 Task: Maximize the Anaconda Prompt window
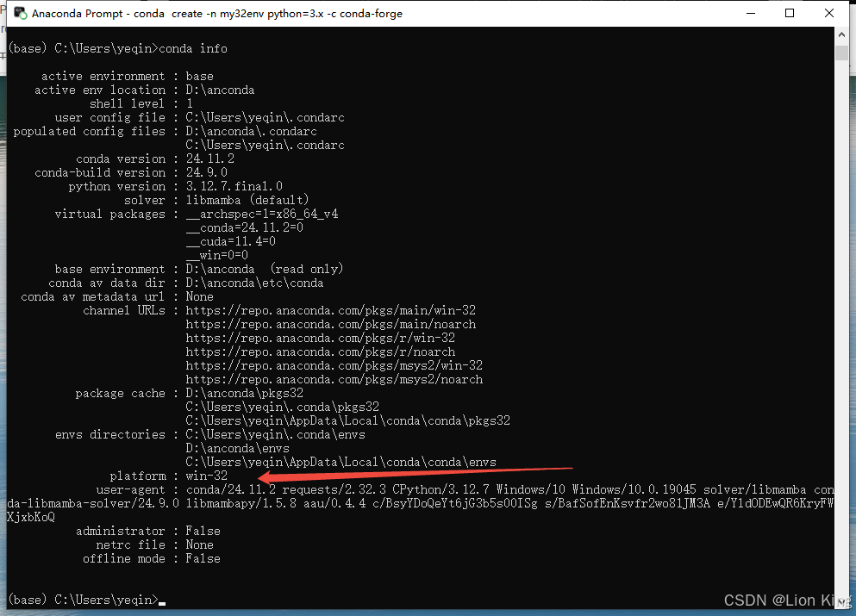pos(790,13)
